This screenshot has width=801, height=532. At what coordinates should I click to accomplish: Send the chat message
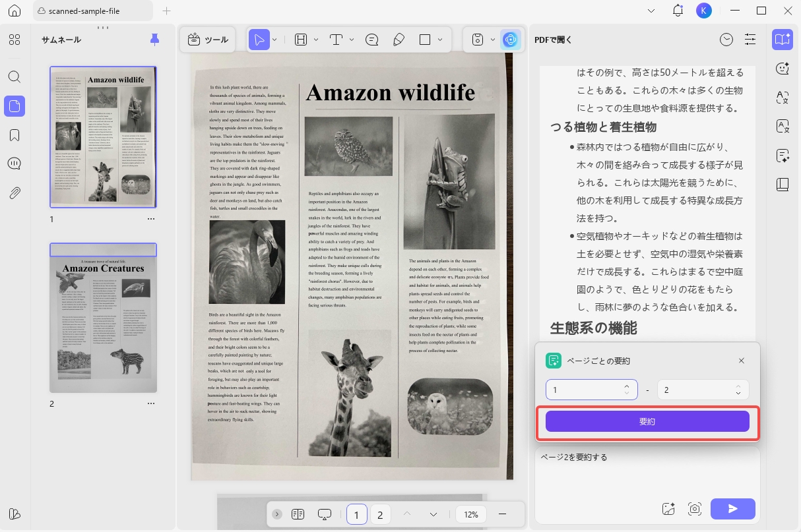pos(732,508)
